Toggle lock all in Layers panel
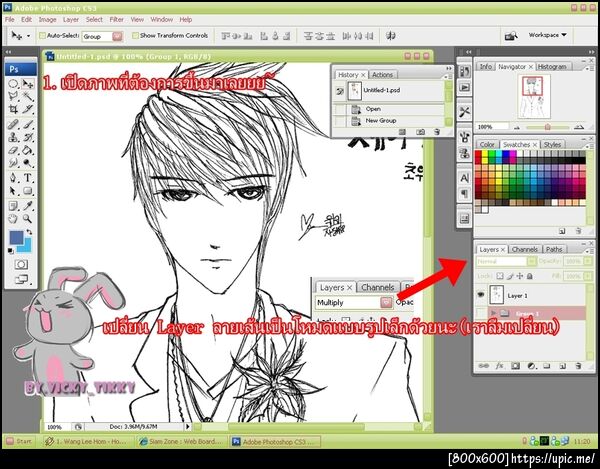 (x=530, y=276)
